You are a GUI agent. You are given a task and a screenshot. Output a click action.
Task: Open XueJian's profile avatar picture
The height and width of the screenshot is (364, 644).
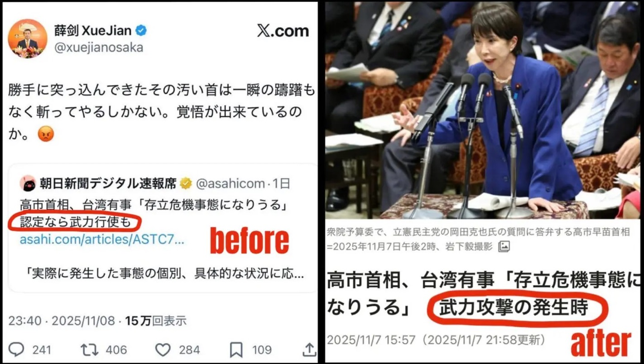[x=28, y=38]
